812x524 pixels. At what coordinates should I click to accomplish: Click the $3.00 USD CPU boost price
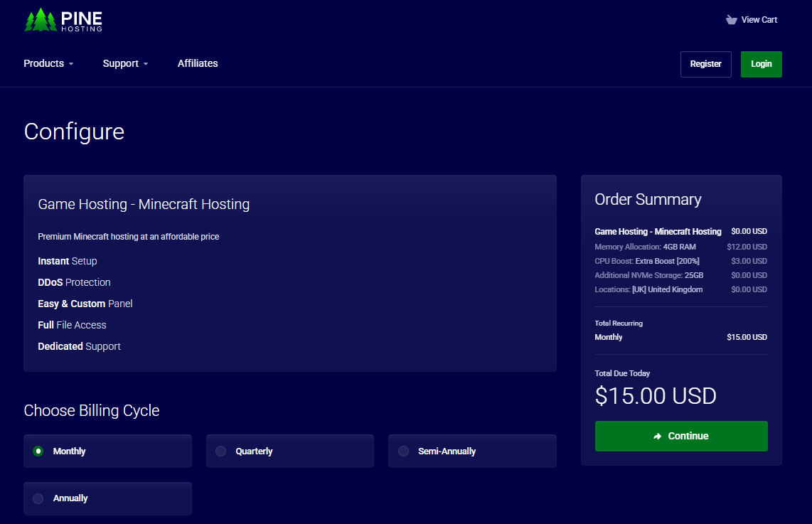749,261
